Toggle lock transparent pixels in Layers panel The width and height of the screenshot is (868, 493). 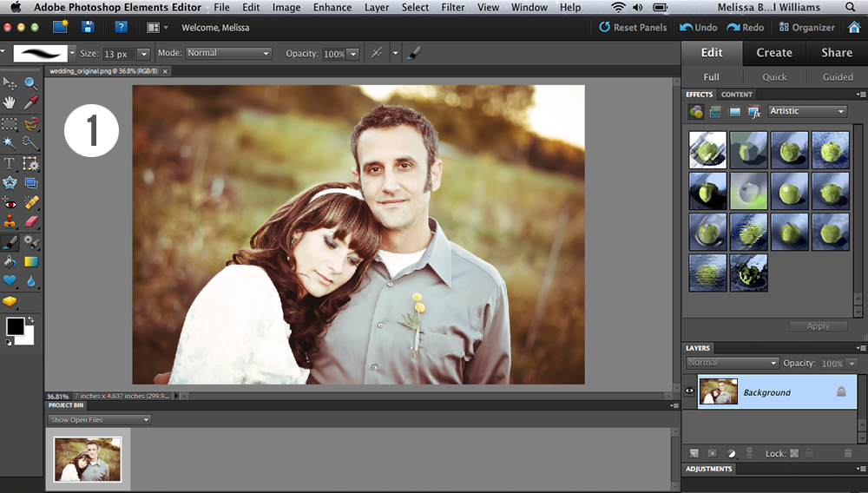pos(793,453)
